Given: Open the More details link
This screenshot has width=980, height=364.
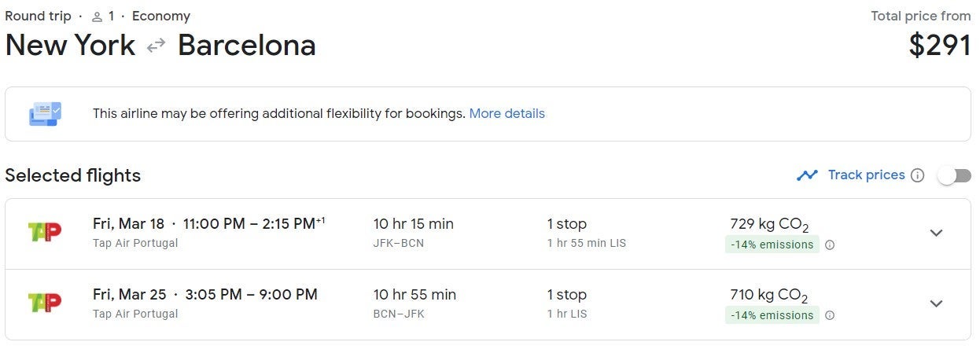Looking at the screenshot, I should click(507, 113).
